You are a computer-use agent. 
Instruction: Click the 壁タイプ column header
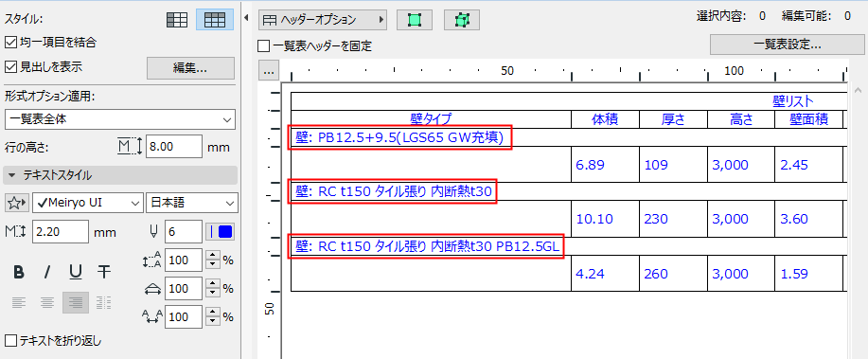point(431,119)
